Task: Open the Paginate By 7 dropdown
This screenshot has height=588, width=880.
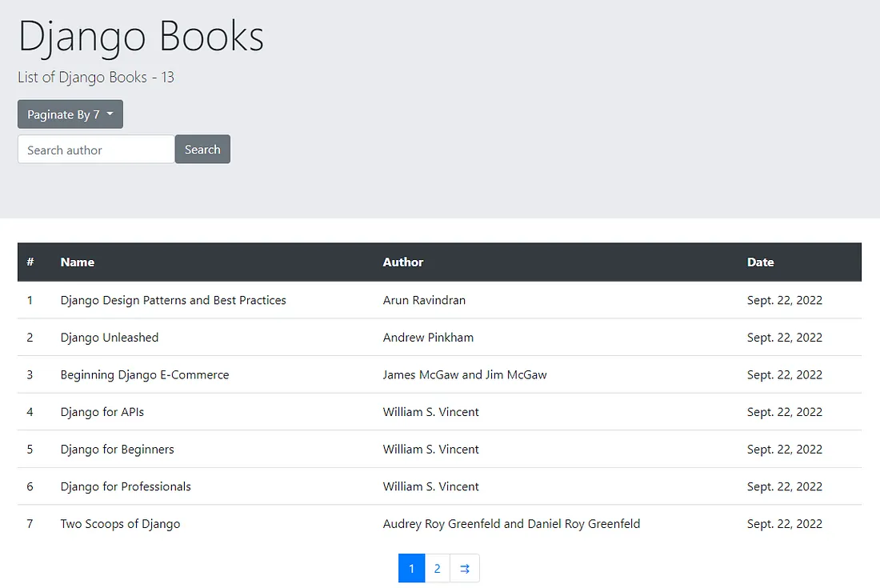Action: pos(70,114)
